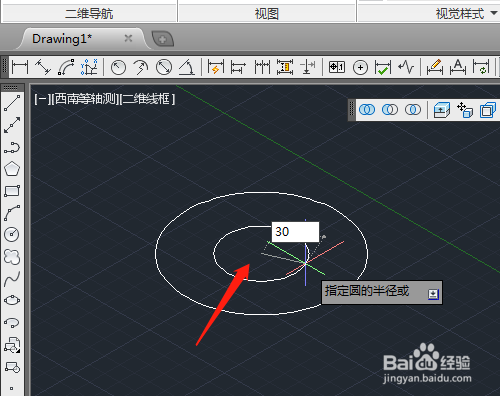
Task: Select the Linear dimension tool
Action: tap(20, 67)
